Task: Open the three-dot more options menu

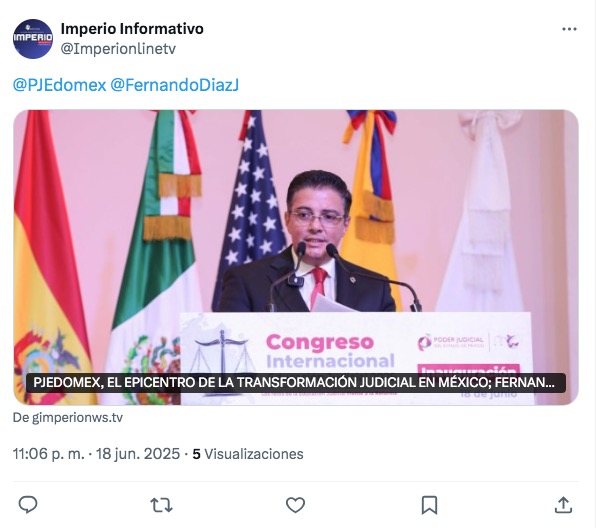Action: click(x=569, y=29)
